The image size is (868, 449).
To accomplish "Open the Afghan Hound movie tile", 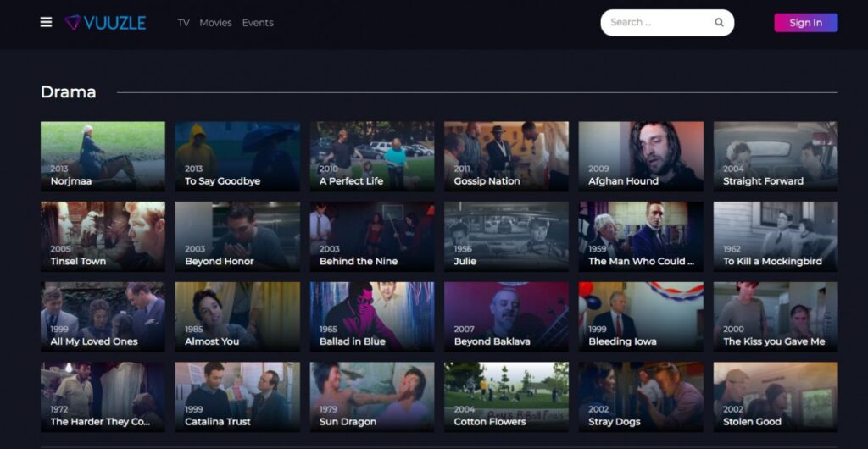I will [641, 156].
